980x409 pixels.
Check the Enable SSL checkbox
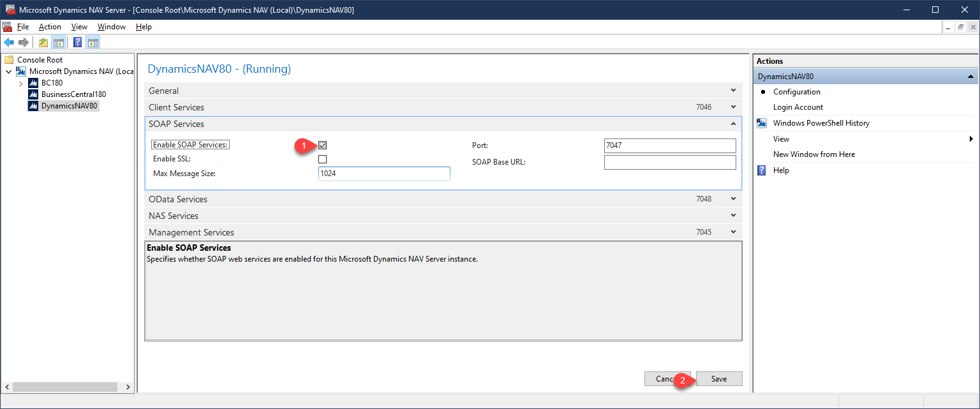click(x=322, y=159)
